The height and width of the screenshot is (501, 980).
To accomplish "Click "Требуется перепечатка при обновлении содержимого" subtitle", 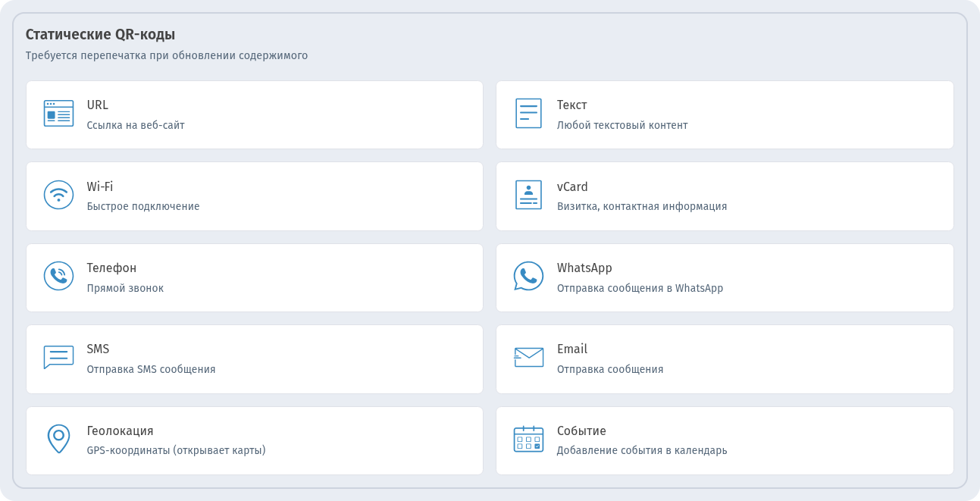I will click(167, 55).
